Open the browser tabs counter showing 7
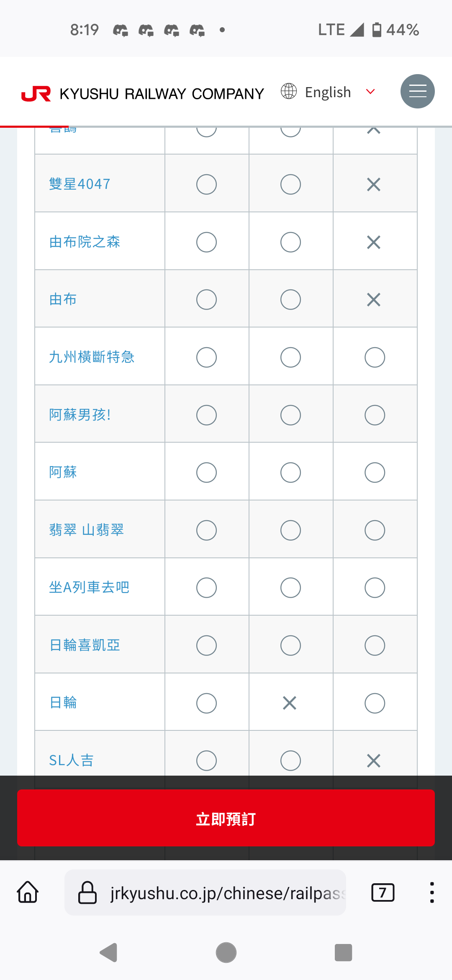Screen dimensions: 452x980 (383, 892)
